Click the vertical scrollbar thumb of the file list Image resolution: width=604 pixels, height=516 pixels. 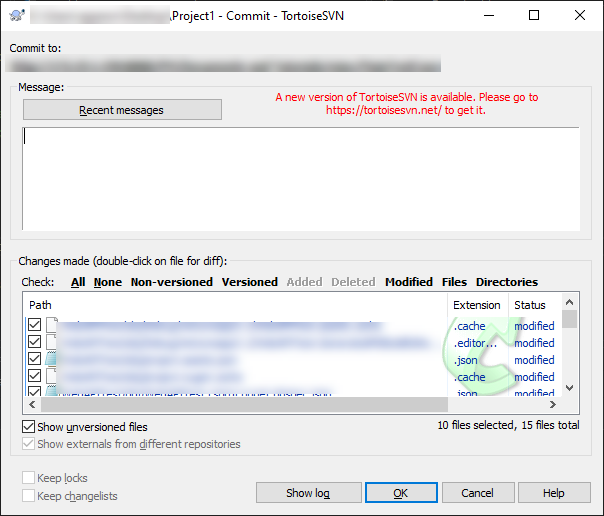click(569, 319)
